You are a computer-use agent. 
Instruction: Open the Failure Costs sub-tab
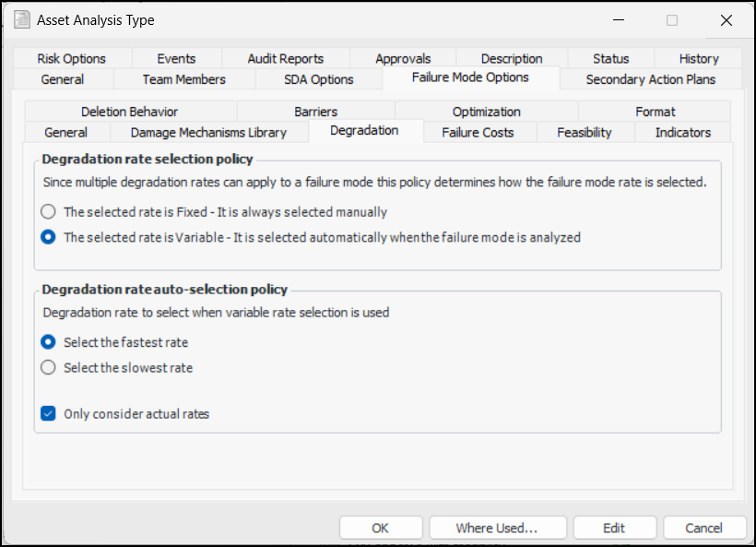click(x=478, y=132)
